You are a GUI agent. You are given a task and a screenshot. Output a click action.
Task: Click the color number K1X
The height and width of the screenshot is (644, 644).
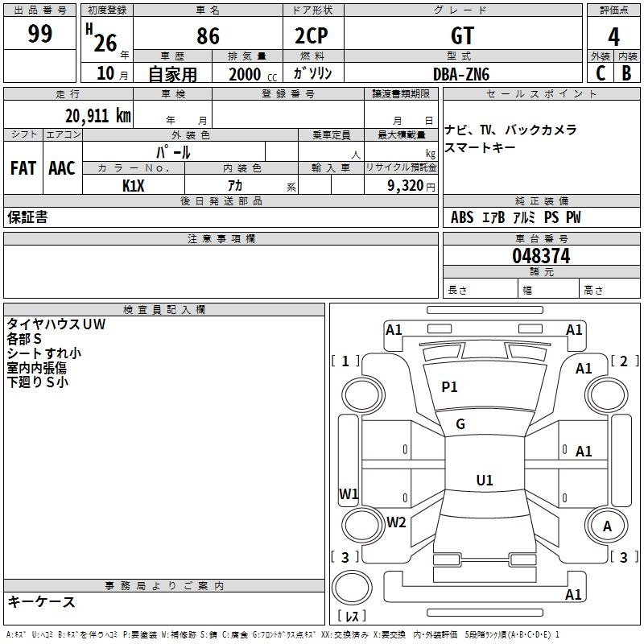pyautogui.click(x=134, y=186)
